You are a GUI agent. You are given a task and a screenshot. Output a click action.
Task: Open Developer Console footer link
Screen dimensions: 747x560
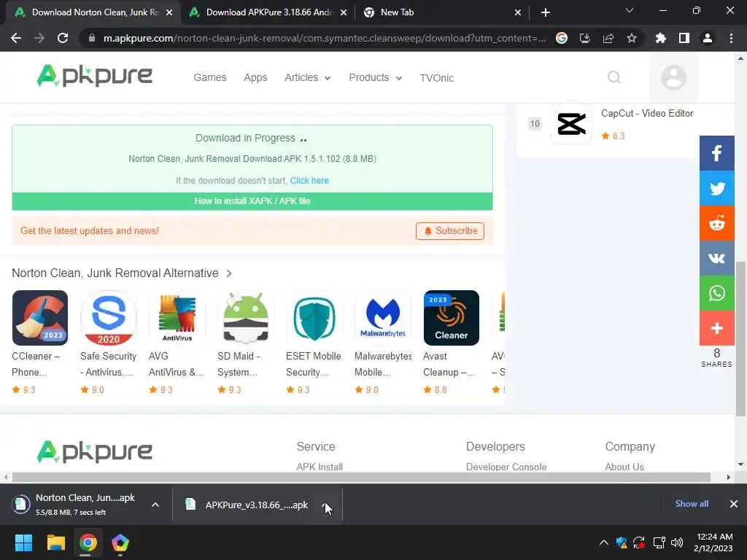(506, 467)
